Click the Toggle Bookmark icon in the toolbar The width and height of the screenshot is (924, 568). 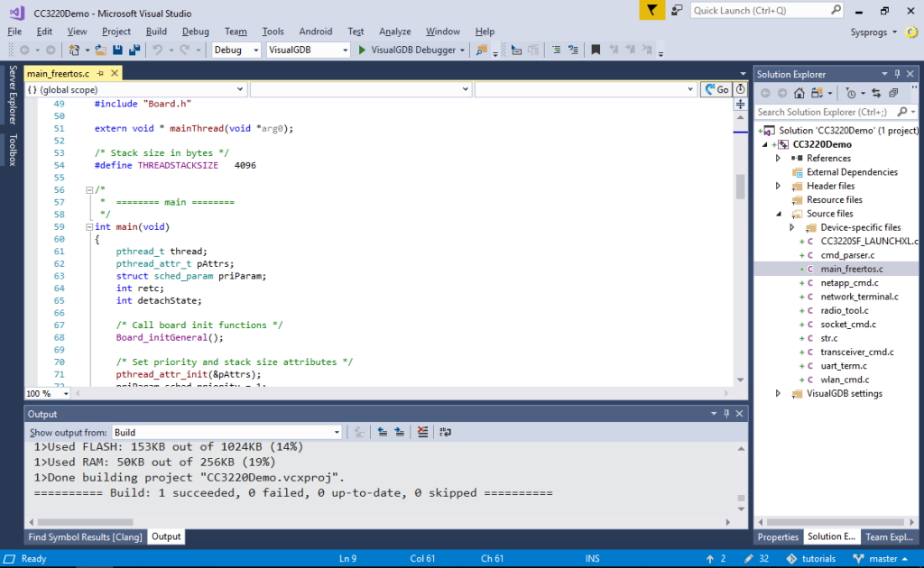(596, 50)
